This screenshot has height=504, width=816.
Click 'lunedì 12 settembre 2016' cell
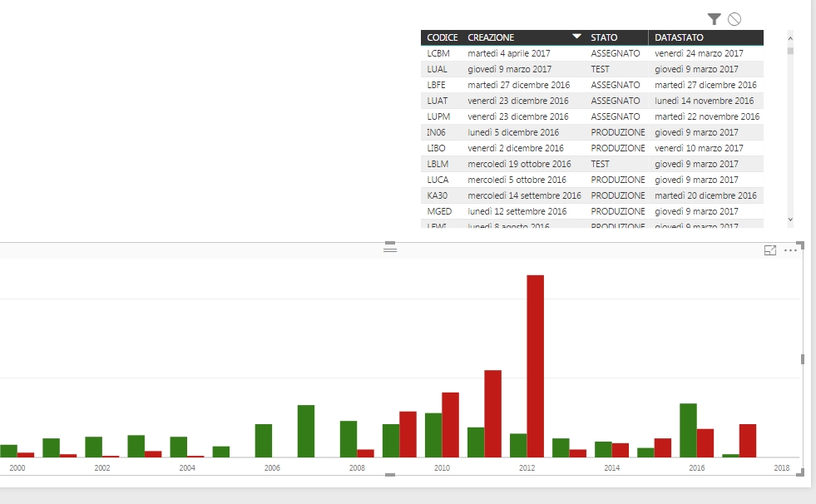tap(517, 211)
